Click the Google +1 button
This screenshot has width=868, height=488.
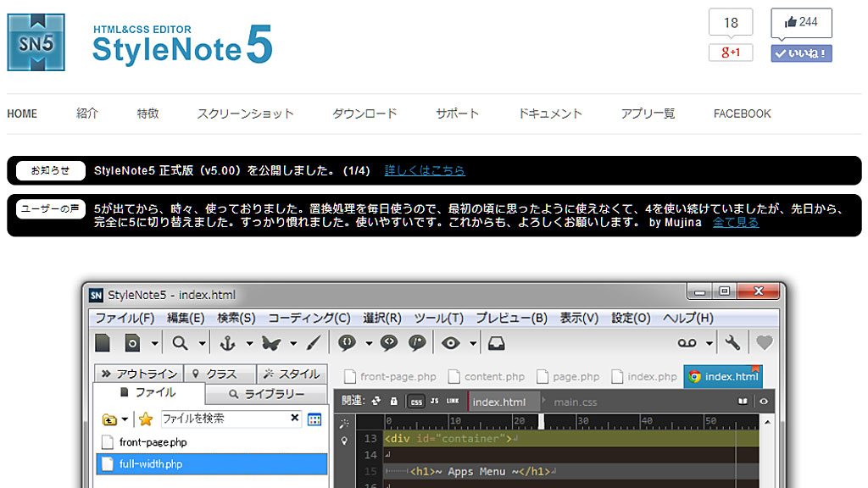click(x=731, y=53)
